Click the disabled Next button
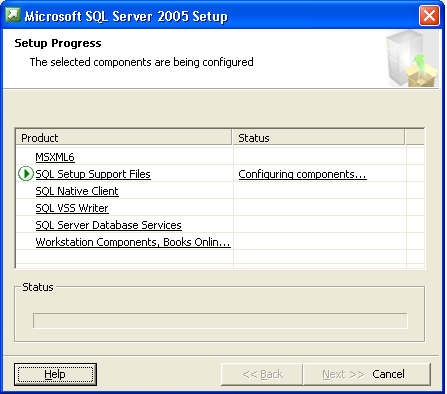This screenshot has height=394, width=447. (343, 374)
